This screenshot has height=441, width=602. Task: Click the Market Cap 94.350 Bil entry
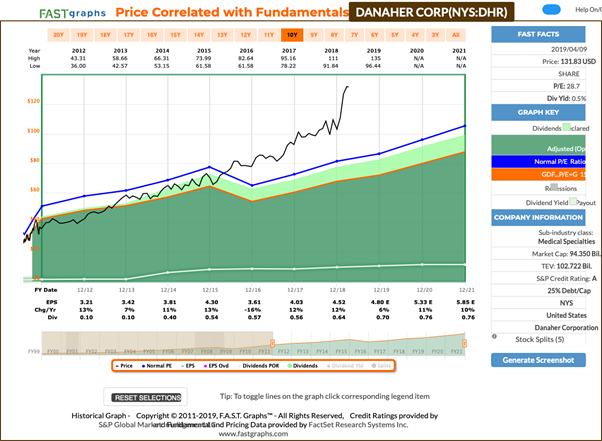pos(566,254)
